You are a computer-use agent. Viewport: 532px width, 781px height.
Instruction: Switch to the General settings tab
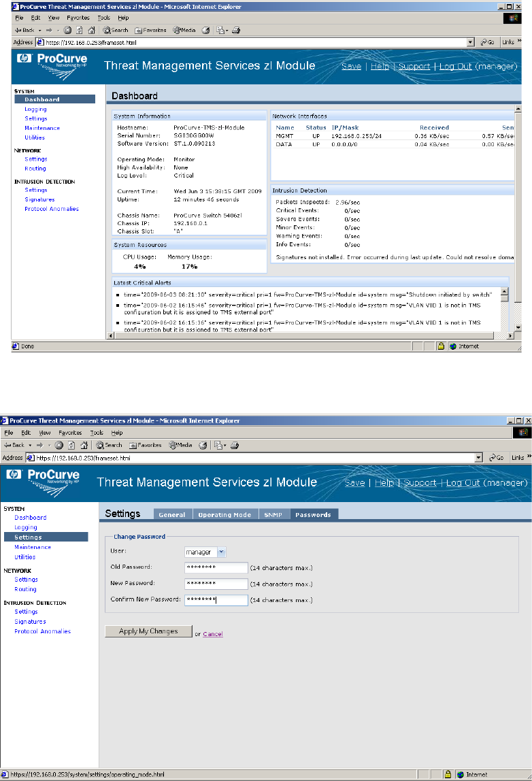coord(172,514)
